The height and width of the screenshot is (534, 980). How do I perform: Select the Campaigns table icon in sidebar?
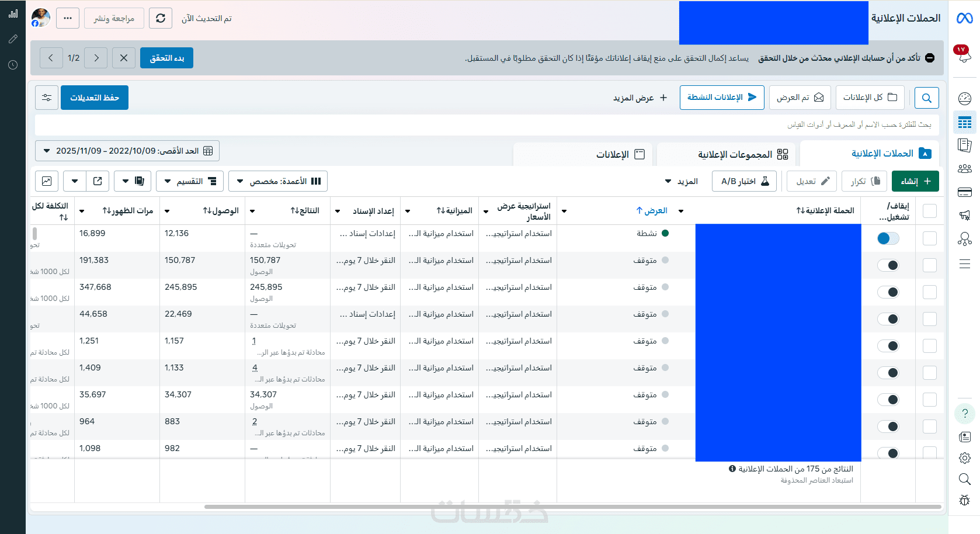click(x=965, y=122)
